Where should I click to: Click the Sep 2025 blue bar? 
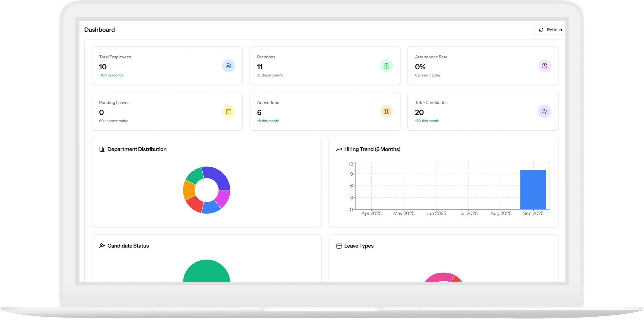tap(533, 190)
